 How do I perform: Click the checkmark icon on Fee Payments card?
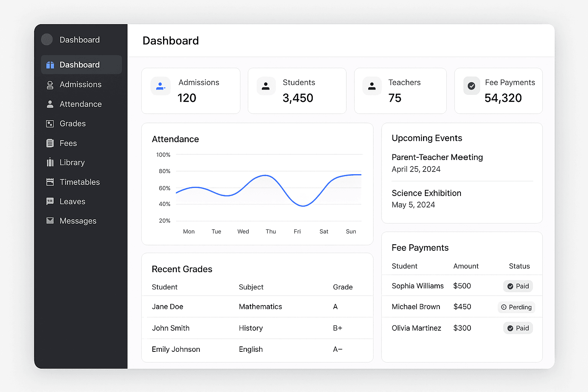[x=471, y=86]
